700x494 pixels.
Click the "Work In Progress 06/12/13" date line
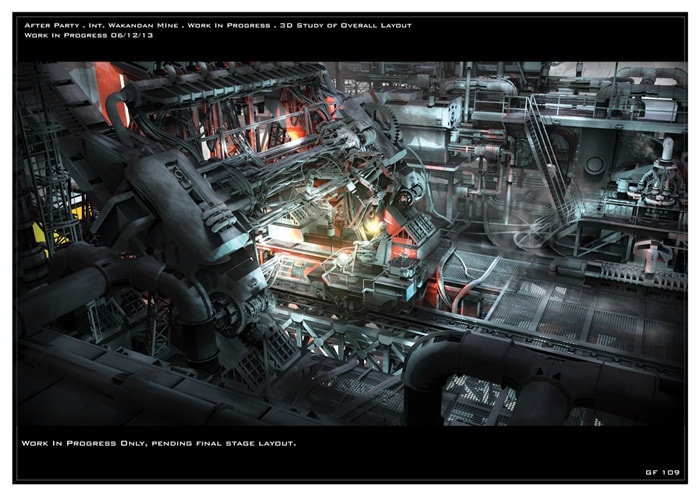pyautogui.click(x=88, y=35)
